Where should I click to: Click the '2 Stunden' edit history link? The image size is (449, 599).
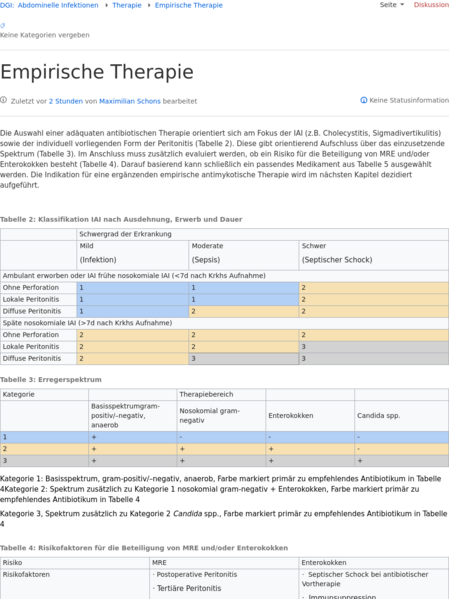66,101
